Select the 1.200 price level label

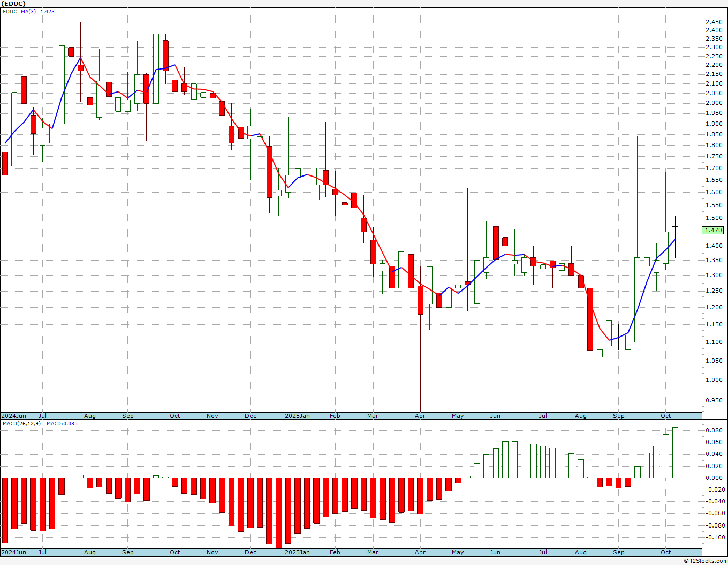tap(714, 307)
